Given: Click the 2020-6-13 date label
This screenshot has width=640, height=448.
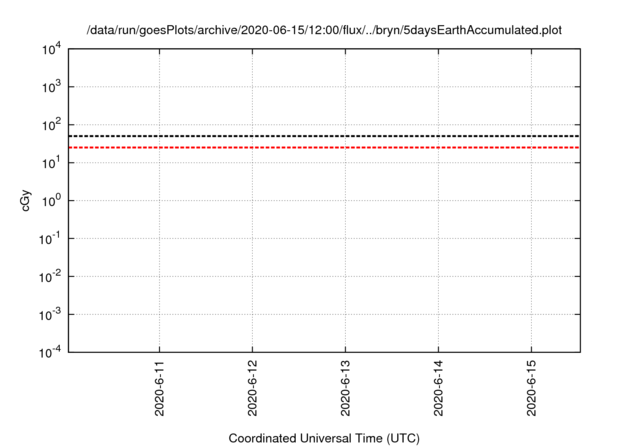Looking at the screenshot, I should tap(345, 388).
